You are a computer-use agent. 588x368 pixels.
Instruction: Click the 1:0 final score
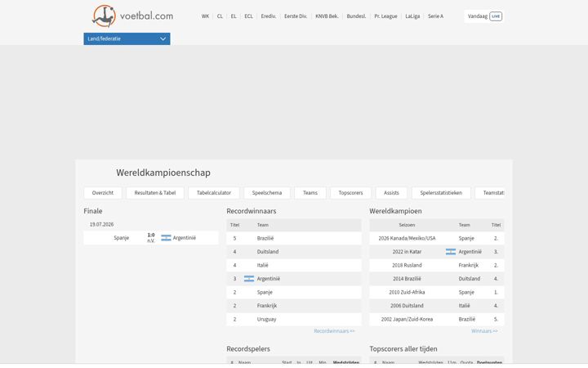pos(151,235)
